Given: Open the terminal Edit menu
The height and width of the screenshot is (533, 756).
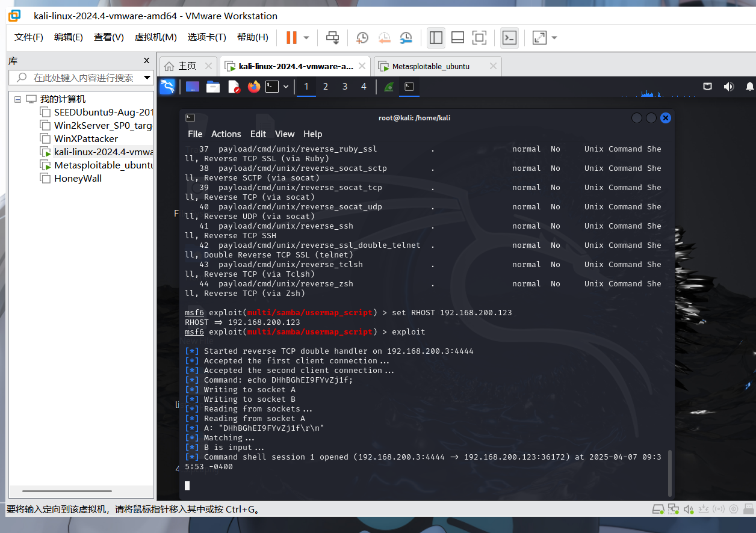Looking at the screenshot, I should coord(258,134).
